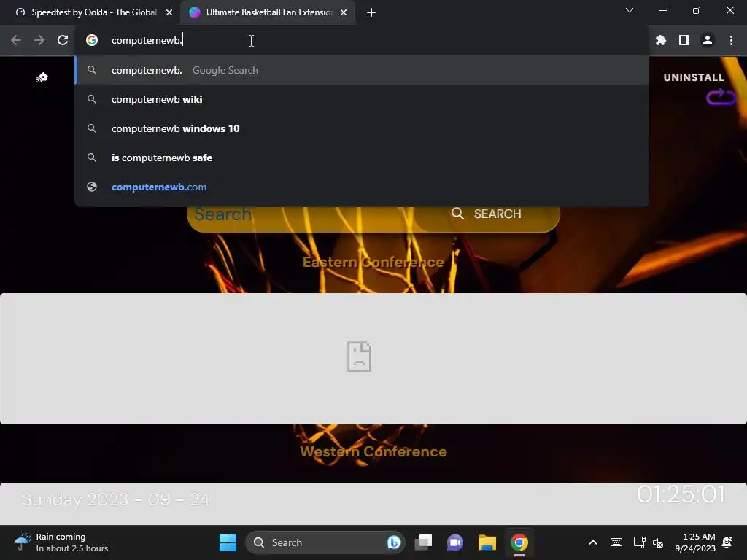This screenshot has width=747, height=560.
Task: Open the Extensions puzzle menu
Action: 660,41
